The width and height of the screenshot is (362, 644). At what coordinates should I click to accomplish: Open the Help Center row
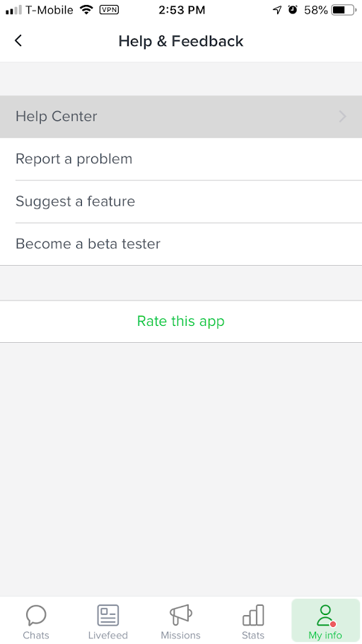tap(181, 117)
